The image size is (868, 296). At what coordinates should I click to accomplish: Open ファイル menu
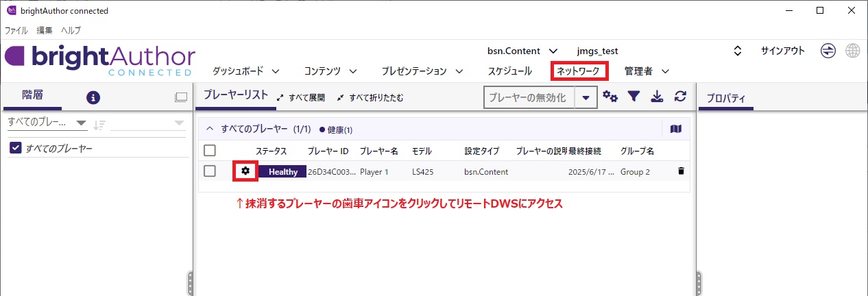[x=16, y=30]
